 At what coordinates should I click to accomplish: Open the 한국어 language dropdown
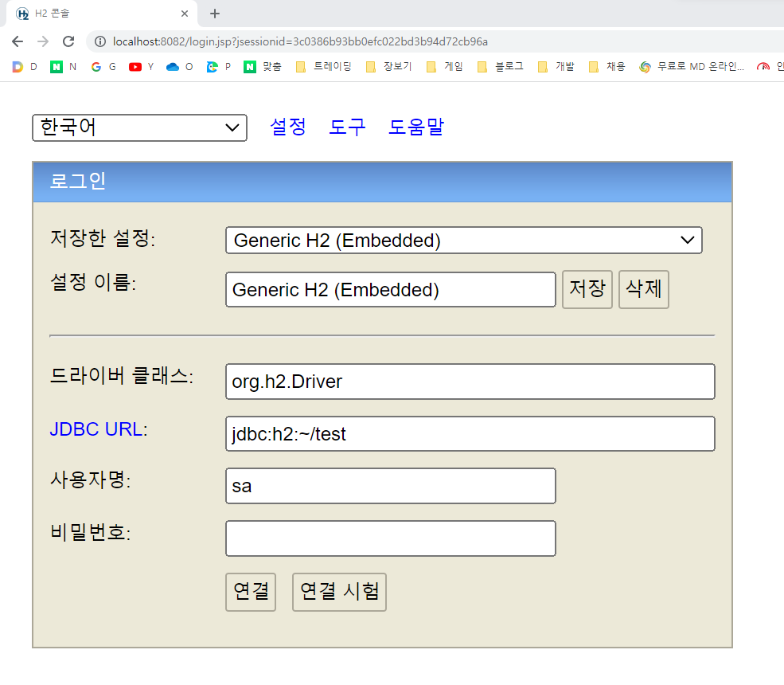139,127
